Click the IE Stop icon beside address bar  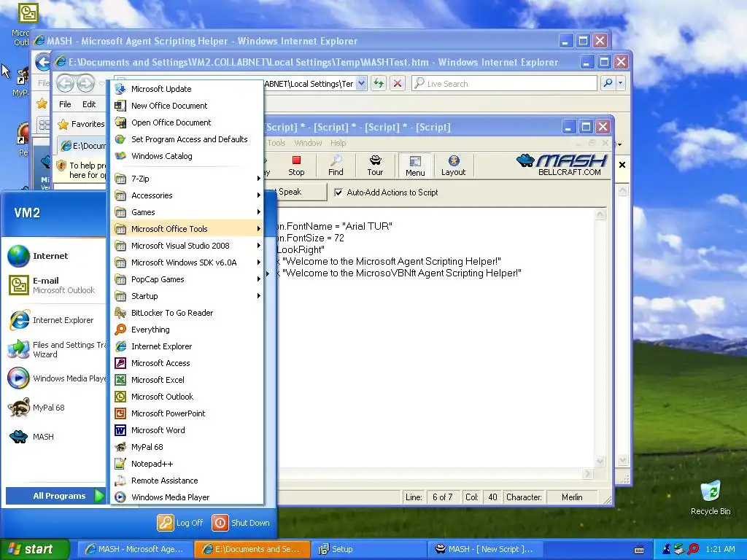(x=398, y=83)
